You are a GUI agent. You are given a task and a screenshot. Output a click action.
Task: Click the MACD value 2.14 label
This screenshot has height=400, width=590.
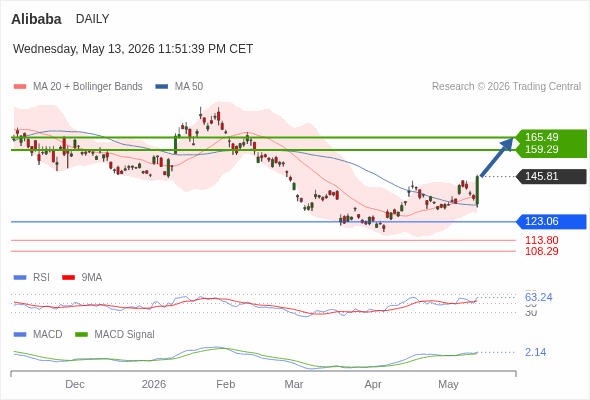tap(535, 353)
